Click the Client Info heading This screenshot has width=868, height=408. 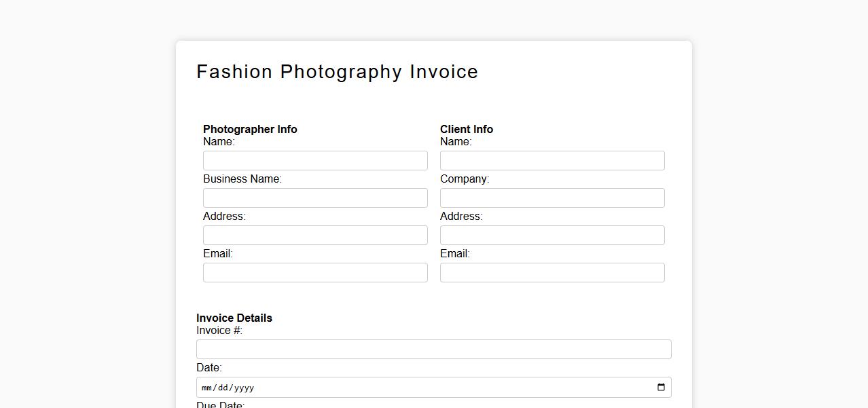point(467,129)
